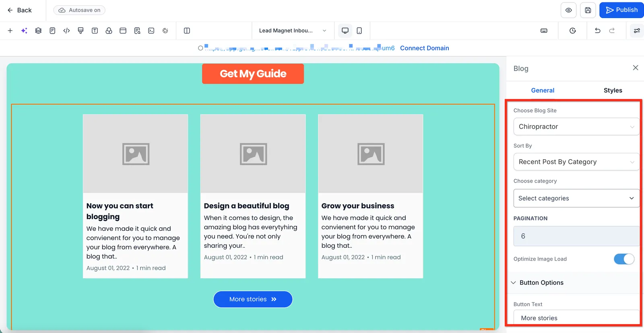Click the redo arrow
This screenshot has height=333, width=644.
612,31
